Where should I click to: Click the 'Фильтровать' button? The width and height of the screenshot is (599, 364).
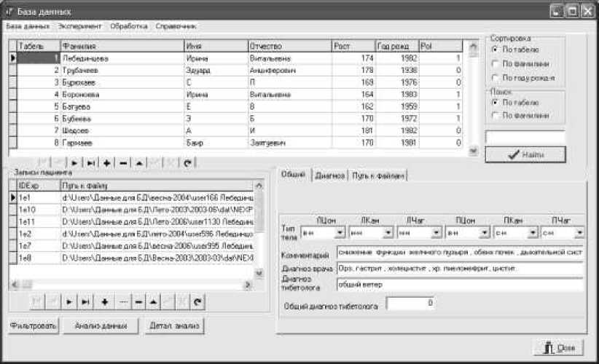click(x=34, y=325)
